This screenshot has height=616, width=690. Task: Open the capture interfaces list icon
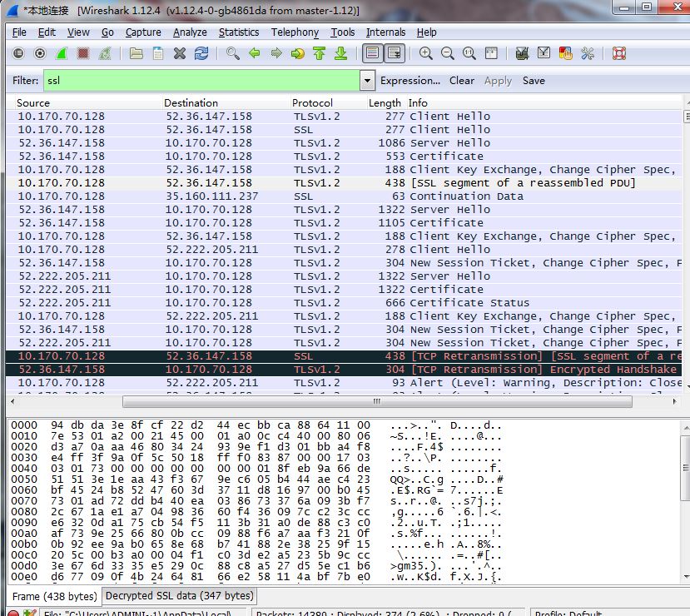[x=18, y=53]
